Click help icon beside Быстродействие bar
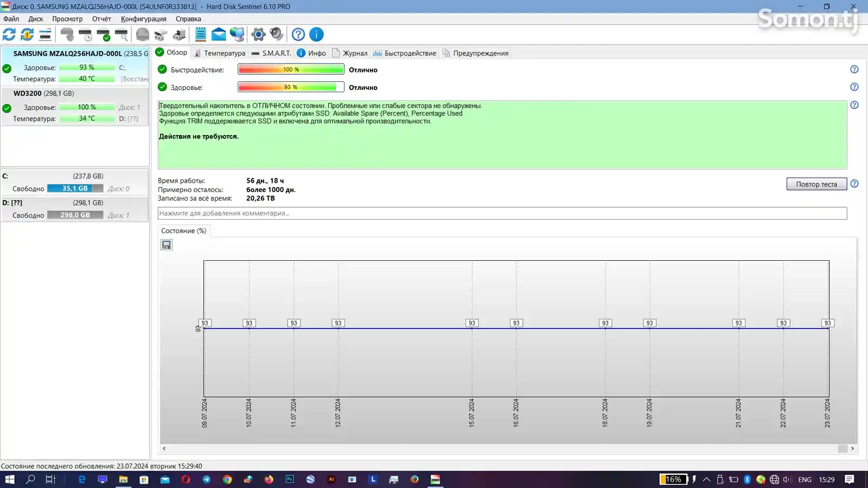This screenshot has width=868, height=488. [854, 69]
